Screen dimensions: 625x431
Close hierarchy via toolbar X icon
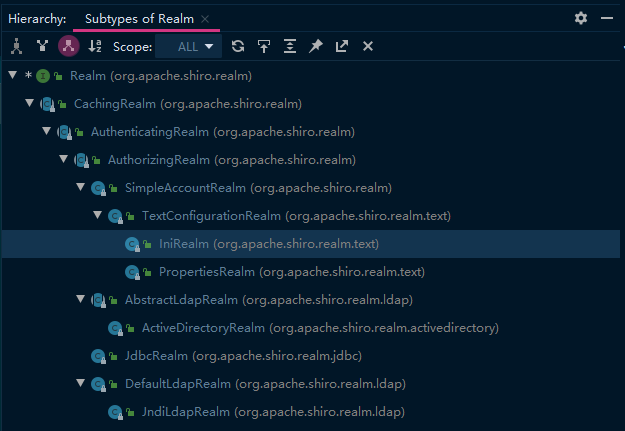(x=368, y=46)
